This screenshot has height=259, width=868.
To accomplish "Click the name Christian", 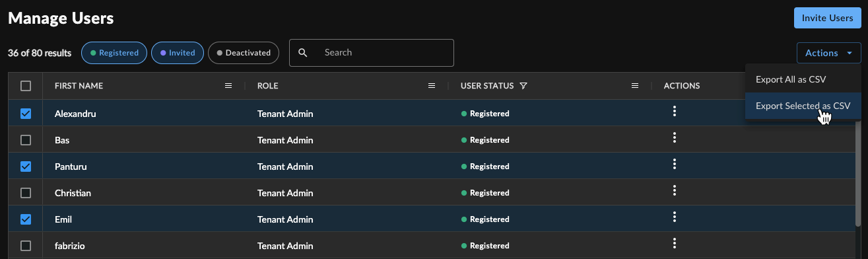I will pyautogui.click(x=73, y=193).
